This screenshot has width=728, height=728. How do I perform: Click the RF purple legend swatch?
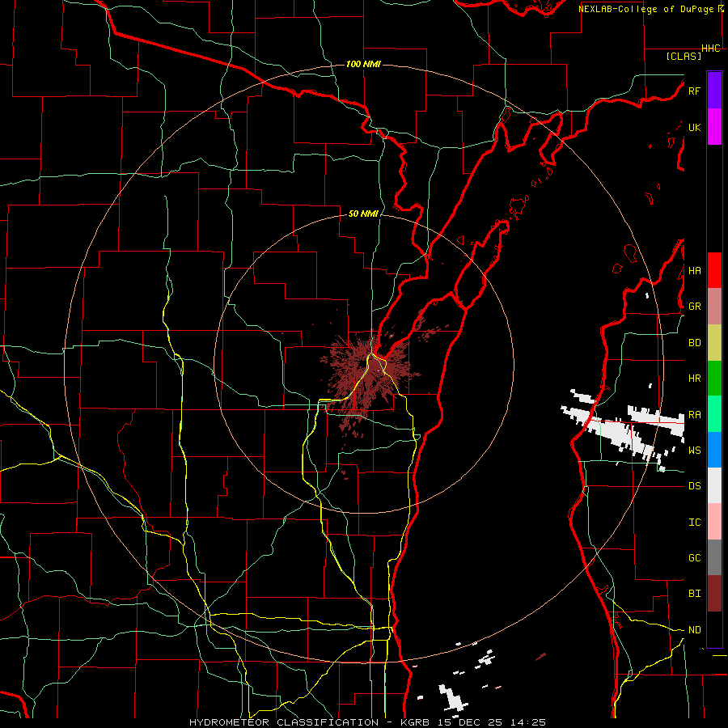coord(714,91)
